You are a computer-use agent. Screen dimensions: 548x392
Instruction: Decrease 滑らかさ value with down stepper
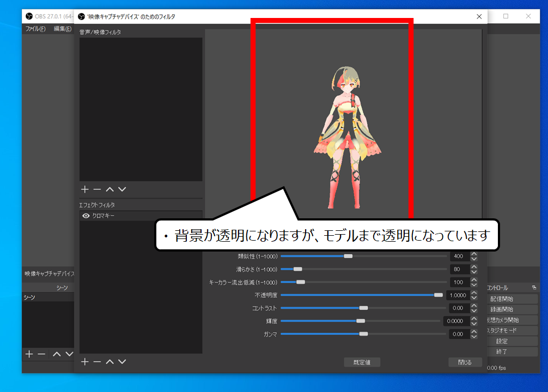[x=474, y=272]
